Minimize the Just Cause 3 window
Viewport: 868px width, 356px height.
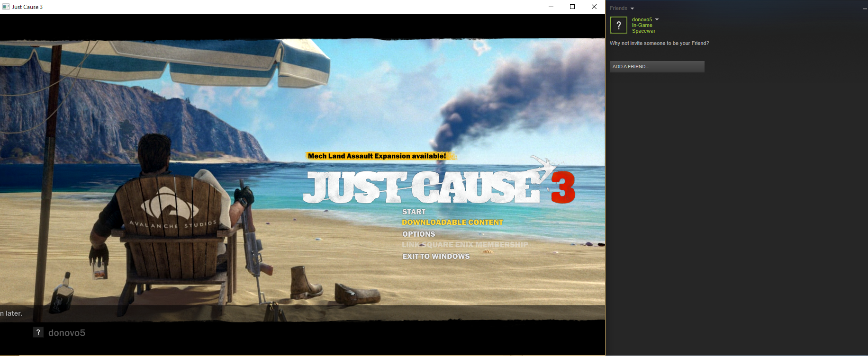[x=551, y=7]
